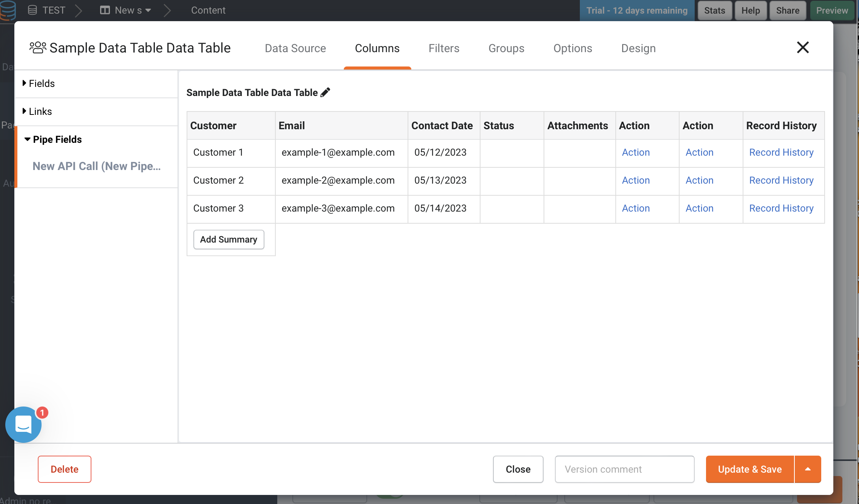859x504 pixels.
Task: Select New API Call under Pipe Fields
Action: pyautogui.click(x=97, y=166)
